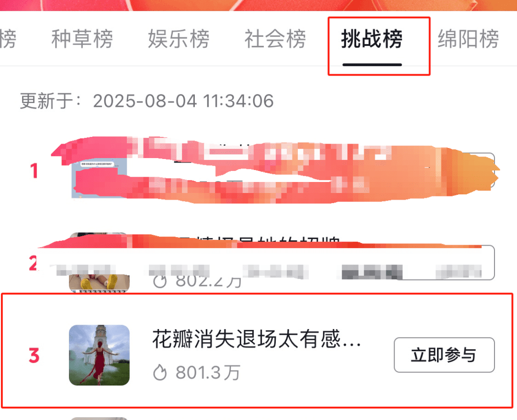Screen dimensions: 517x420
Task: Select the cut-off tab at the left edge
Action: pyautogui.click(x=8, y=39)
